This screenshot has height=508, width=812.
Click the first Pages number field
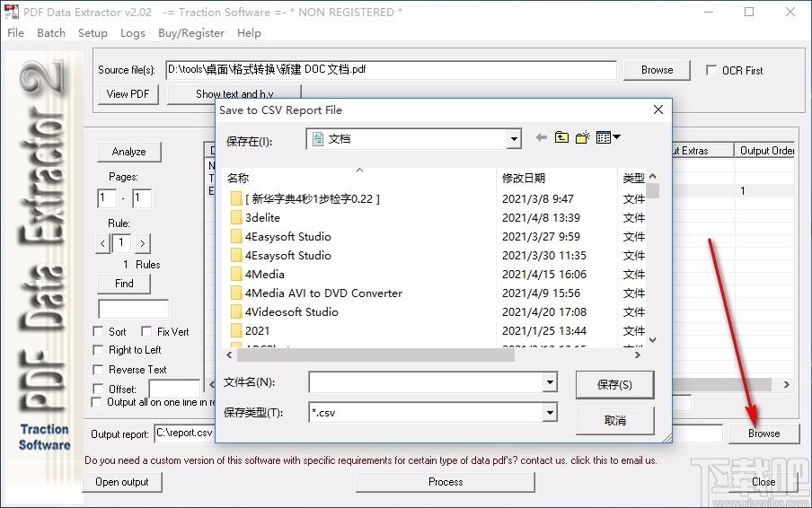pos(107,198)
